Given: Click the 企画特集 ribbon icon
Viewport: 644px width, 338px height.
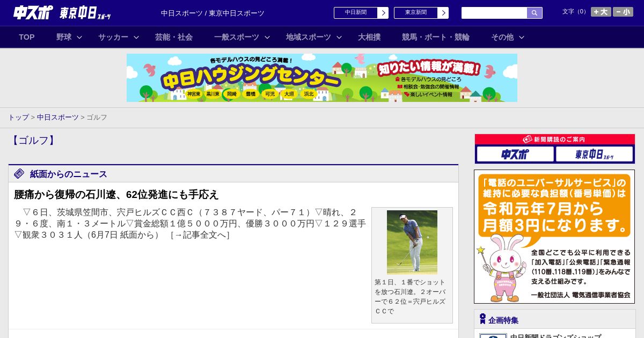Looking at the screenshot, I should click(x=482, y=319).
